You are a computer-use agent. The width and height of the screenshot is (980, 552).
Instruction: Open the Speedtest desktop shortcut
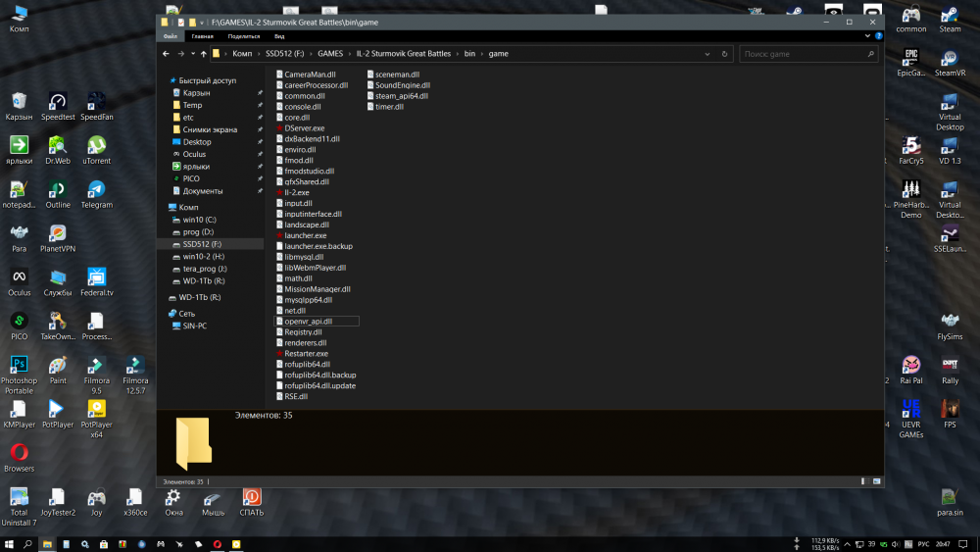[58, 106]
